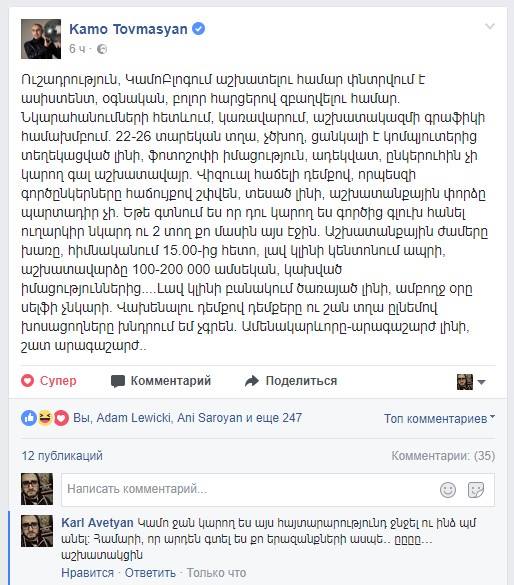Click Ответить under Karl Avetyan's comment
Screen dimensions: 514x585
tap(150, 573)
